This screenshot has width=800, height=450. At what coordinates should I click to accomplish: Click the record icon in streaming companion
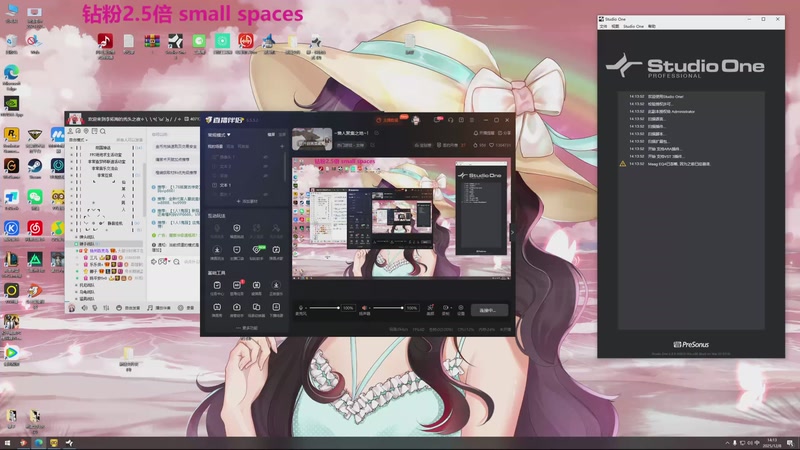(446, 308)
